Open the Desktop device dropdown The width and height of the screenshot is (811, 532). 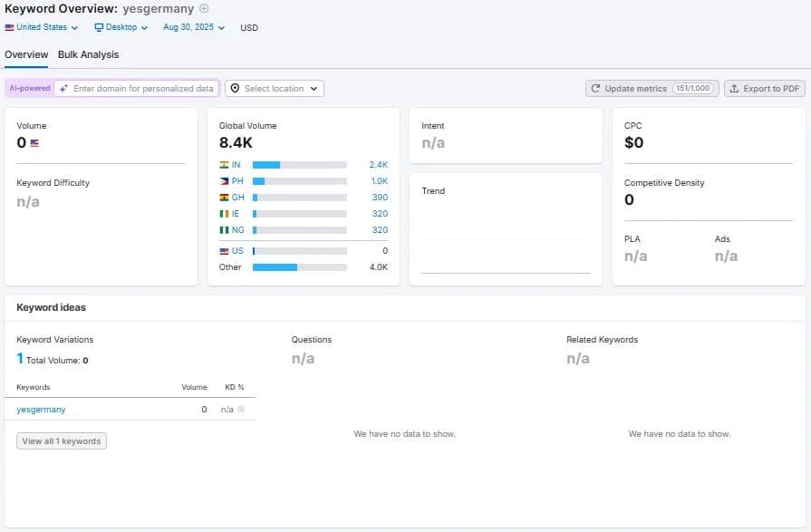(121, 27)
